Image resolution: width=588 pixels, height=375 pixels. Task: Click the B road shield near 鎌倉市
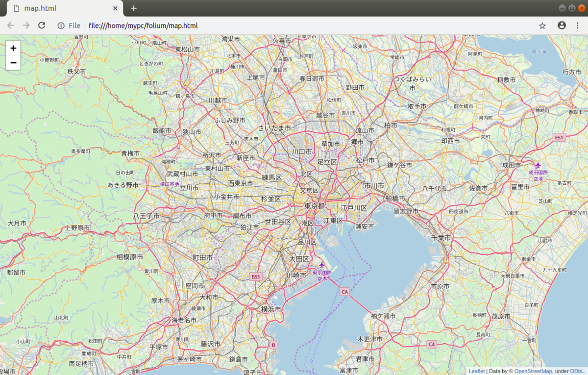click(273, 345)
